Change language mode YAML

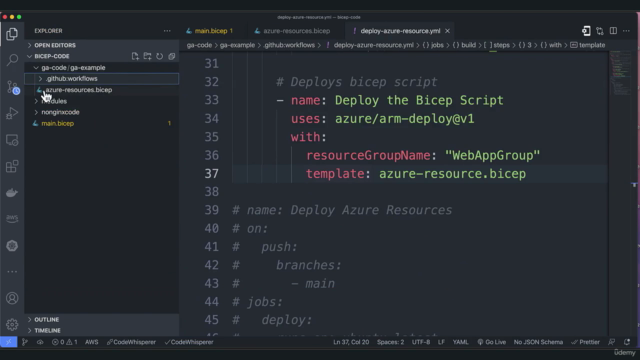pyautogui.click(x=460, y=342)
